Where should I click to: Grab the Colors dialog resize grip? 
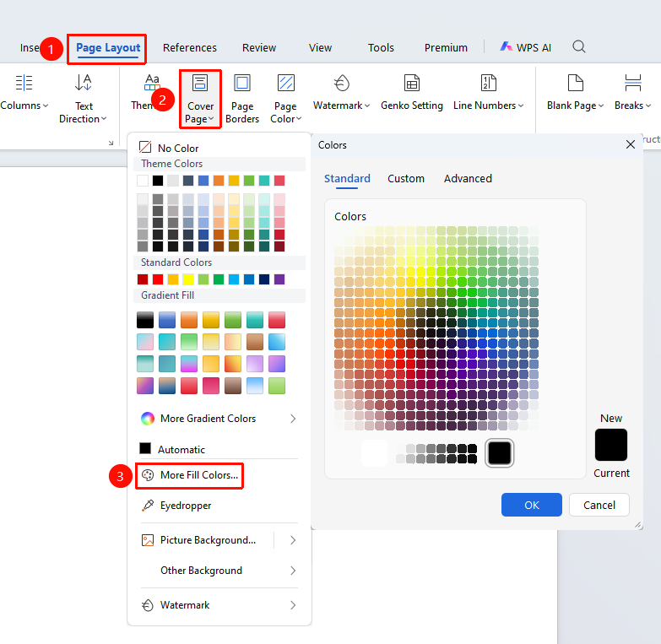(x=638, y=525)
